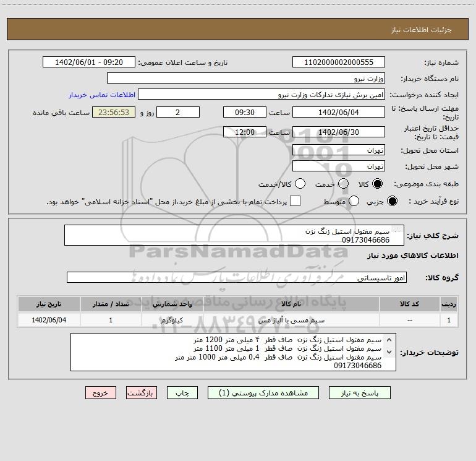Click the شرح کلی نیاز text area
This screenshot has height=461, width=476.
(x=234, y=235)
